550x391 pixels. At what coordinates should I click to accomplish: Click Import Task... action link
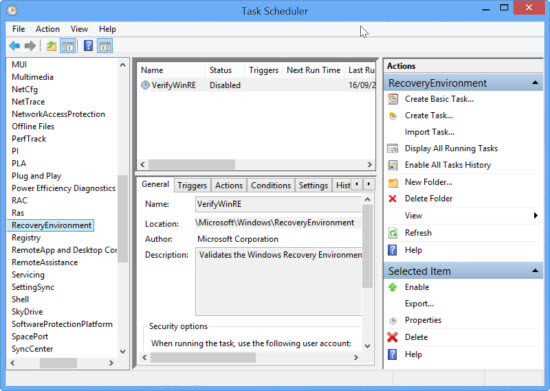[x=429, y=132]
